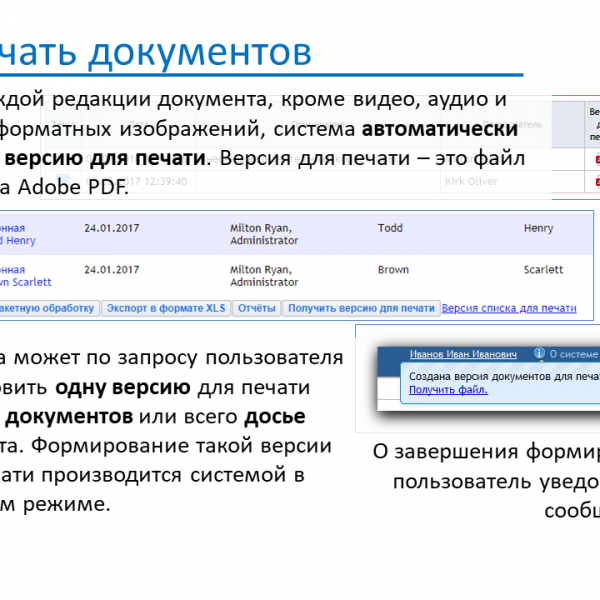Click the «Scarlett» cell in the last column
Image resolution: width=600 pixels, height=600 pixels.
pyautogui.click(x=543, y=270)
